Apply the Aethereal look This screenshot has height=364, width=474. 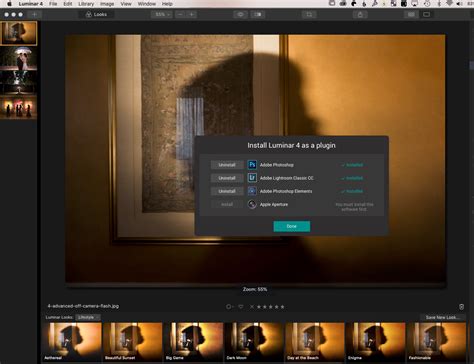[72, 342]
